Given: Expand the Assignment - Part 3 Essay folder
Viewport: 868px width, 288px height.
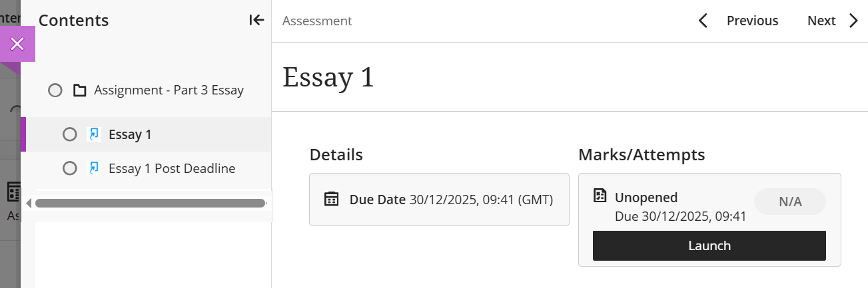Looking at the screenshot, I should coord(169,90).
